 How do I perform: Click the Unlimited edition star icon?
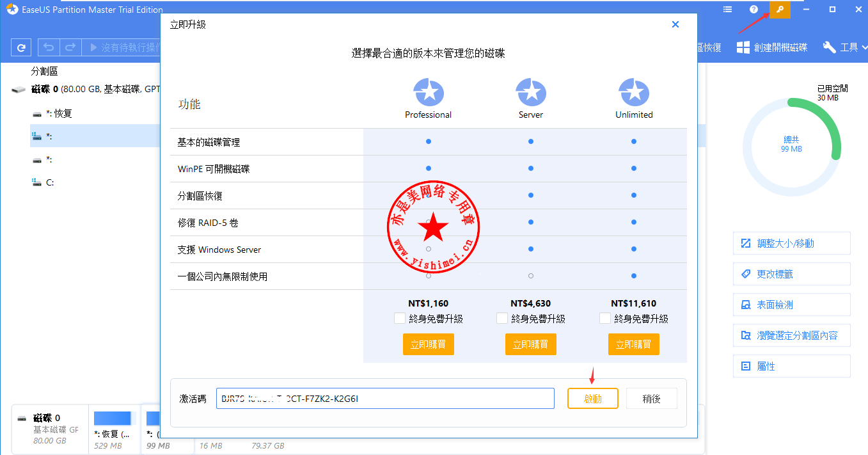[x=634, y=93]
